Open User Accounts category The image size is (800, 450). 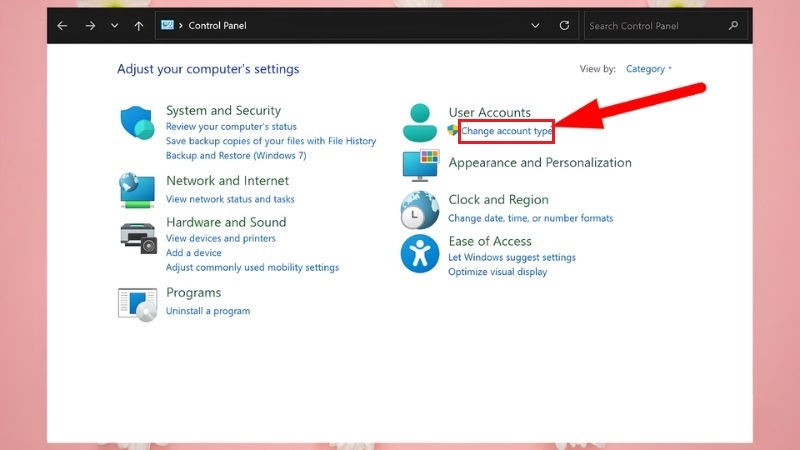tap(490, 112)
